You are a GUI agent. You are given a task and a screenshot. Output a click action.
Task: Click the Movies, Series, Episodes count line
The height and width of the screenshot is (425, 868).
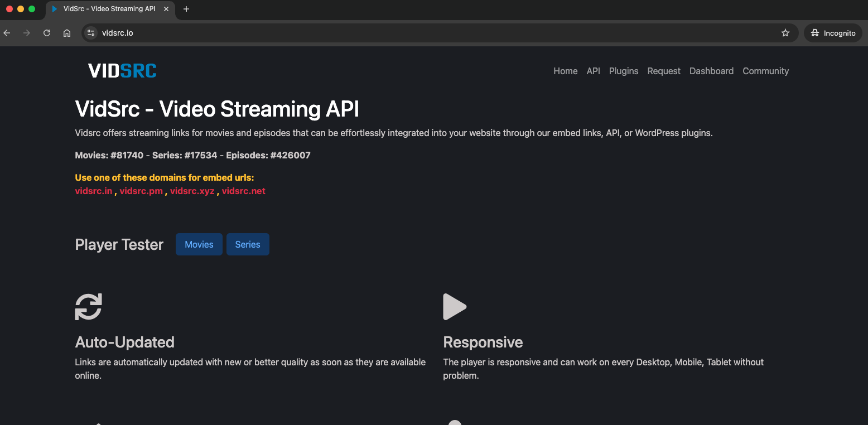[192, 155]
